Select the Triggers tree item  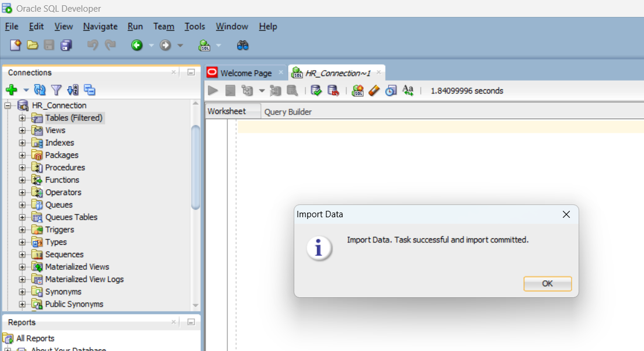[x=60, y=230]
